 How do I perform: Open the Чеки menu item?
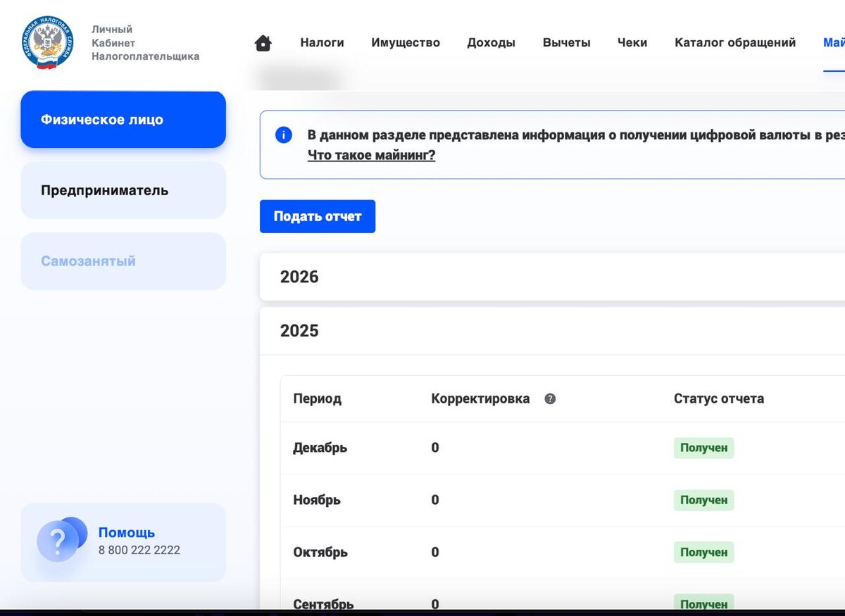(x=632, y=42)
